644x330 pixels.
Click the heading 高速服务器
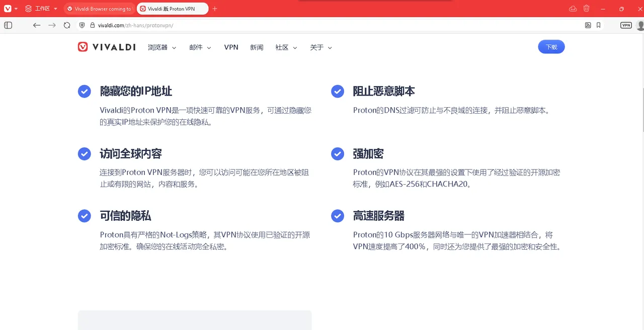[x=378, y=216]
